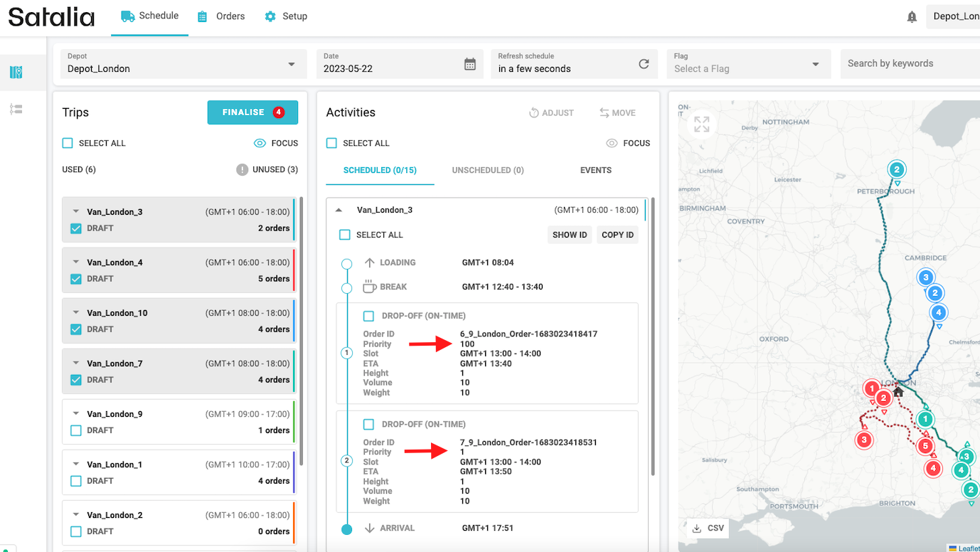
Task: Click the unused trips warning icon
Action: pos(243,170)
